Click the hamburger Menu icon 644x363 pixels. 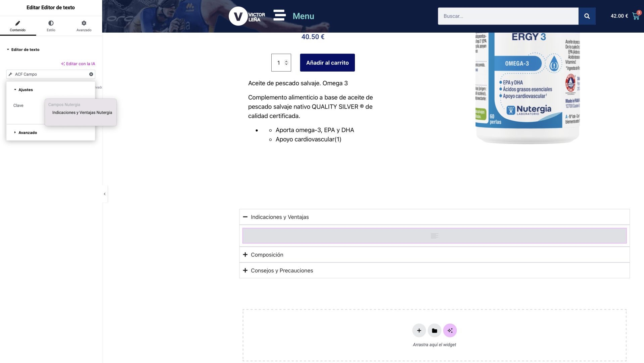point(279,15)
